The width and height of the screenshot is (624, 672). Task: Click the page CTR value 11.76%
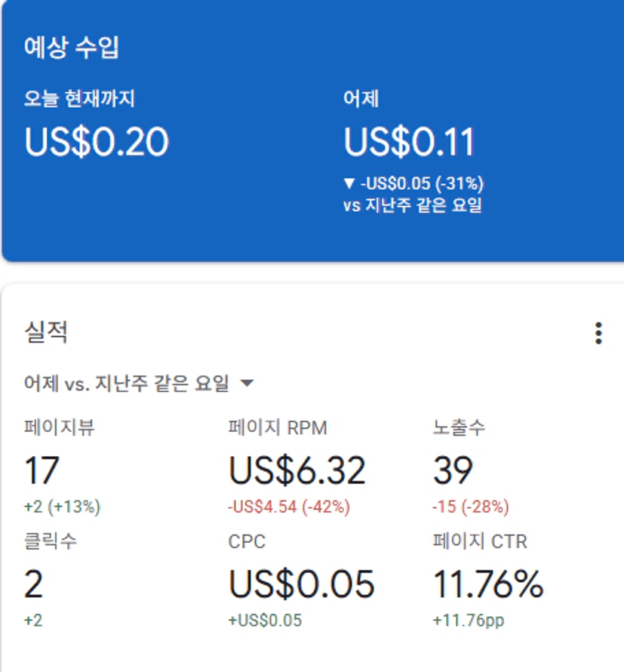(x=488, y=584)
